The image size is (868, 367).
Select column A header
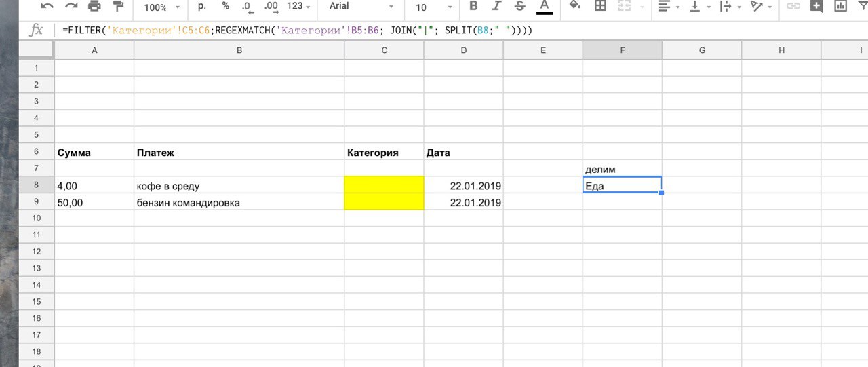point(94,50)
